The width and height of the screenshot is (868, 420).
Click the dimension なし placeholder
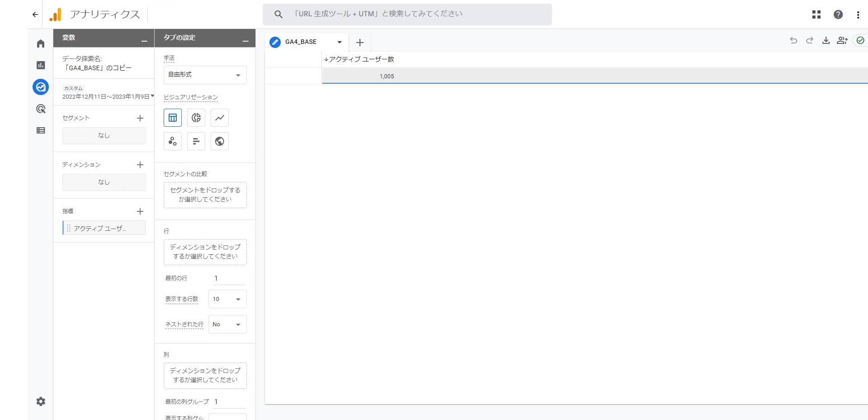[x=104, y=182]
